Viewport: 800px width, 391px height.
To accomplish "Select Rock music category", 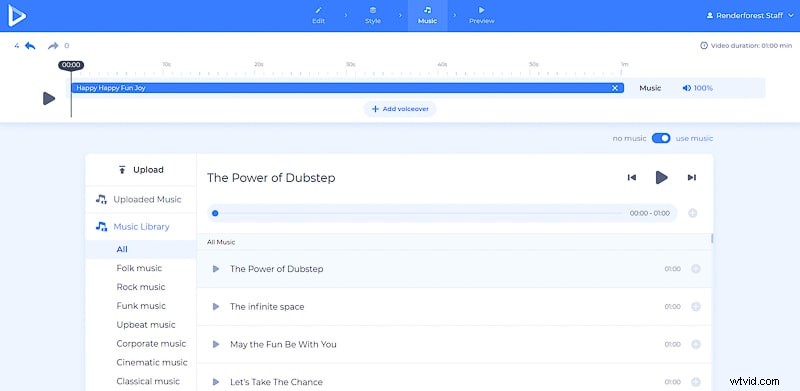I will 141,287.
